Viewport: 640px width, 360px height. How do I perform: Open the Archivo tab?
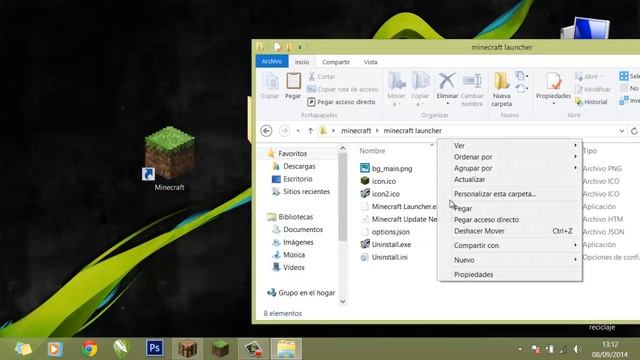pyautogui.click(x=272, y=62)
